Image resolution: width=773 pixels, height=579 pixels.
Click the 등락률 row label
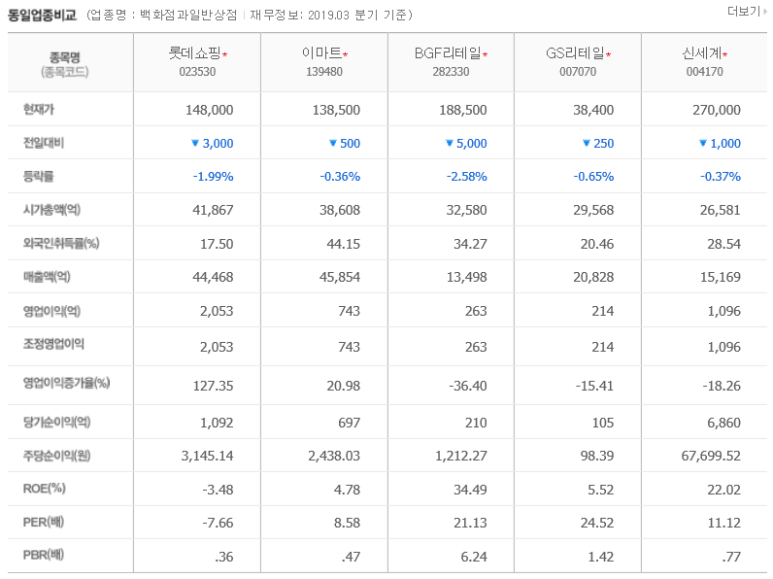pos(38,176)
